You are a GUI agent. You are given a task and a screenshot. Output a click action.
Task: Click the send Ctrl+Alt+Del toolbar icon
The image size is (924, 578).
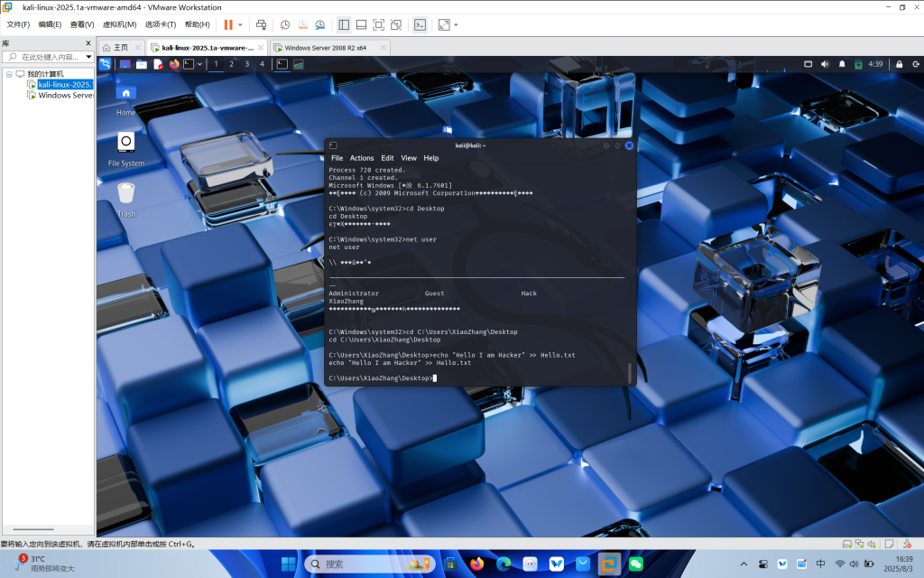(261, 24)
